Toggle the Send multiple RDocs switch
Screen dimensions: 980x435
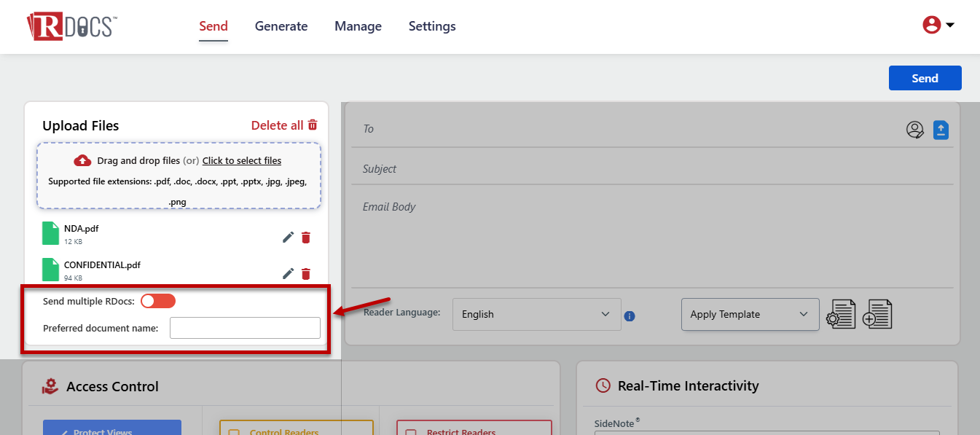[x=158, y=301]
